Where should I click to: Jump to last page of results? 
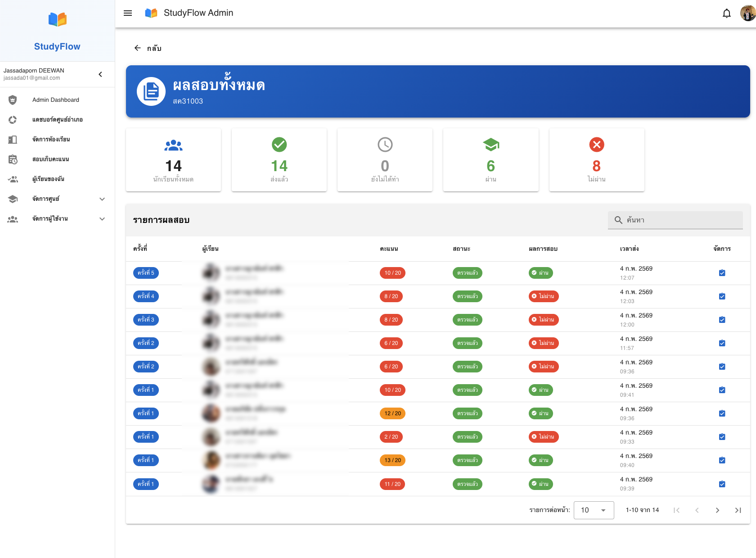coord(738,510)
